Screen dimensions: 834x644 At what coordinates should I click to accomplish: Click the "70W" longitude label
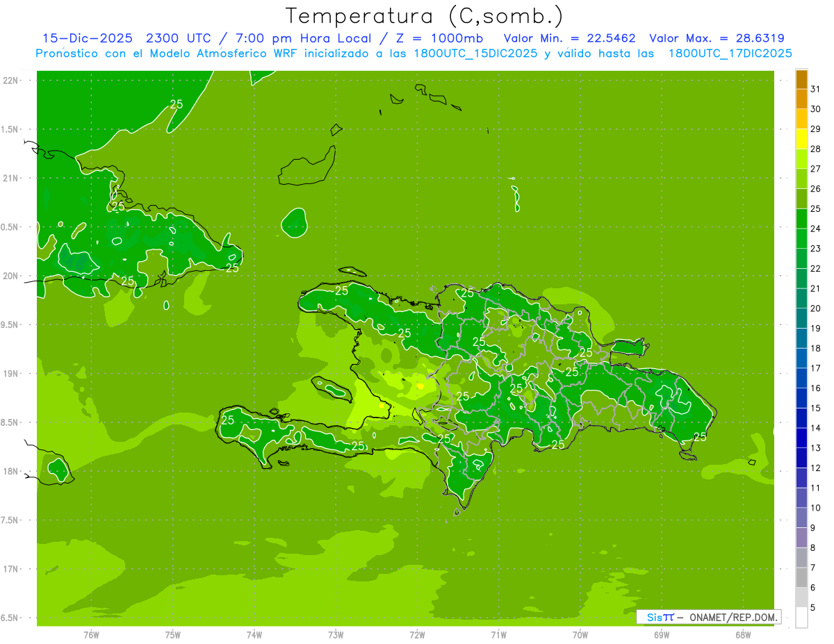580,634
